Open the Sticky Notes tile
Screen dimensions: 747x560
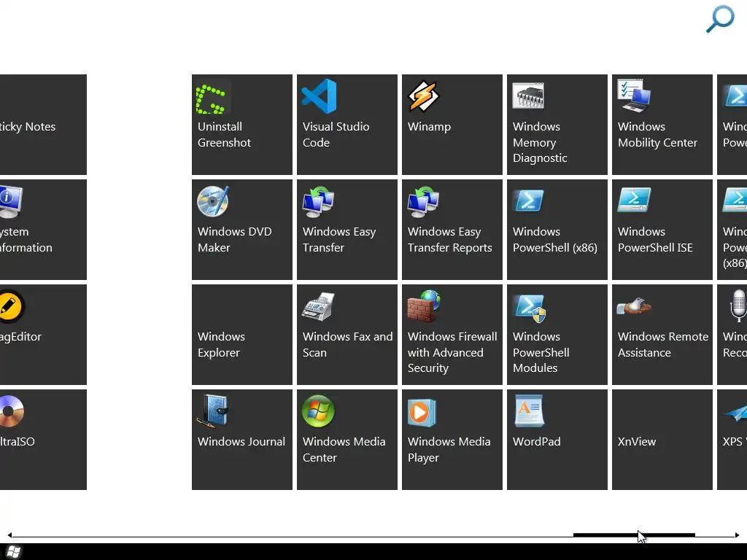[x=43, y=125]
